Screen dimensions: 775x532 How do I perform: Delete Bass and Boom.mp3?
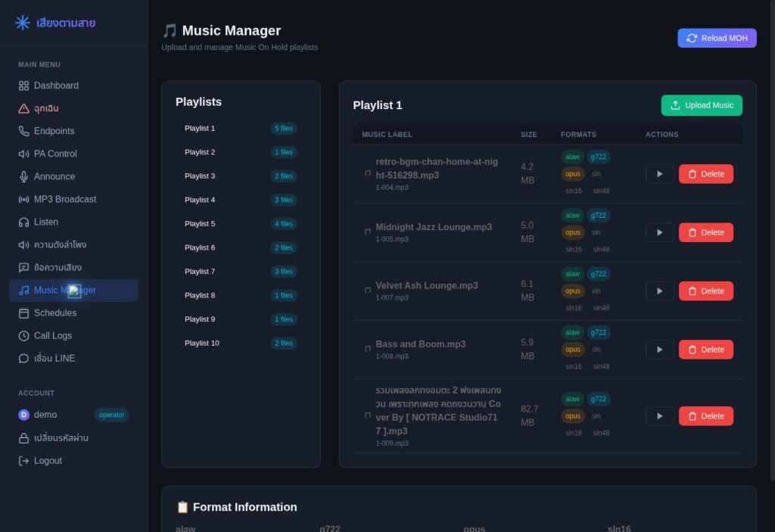(706, 350)
